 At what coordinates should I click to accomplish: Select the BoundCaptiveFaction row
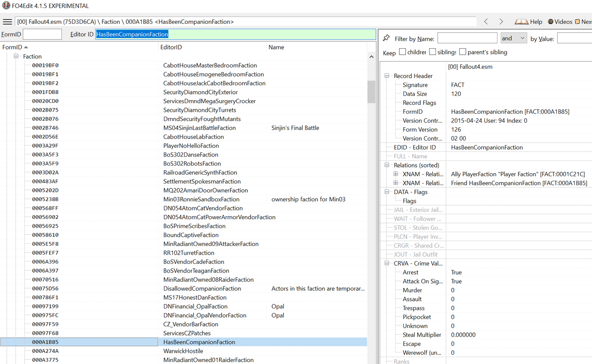184,235
